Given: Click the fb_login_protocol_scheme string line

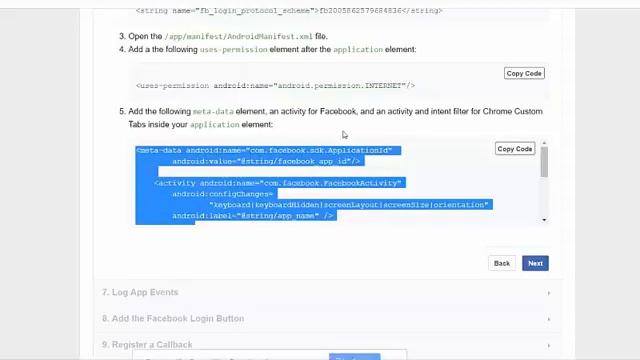Looking at the screenshot, I should pyautogui.click(x=289, y=11).
